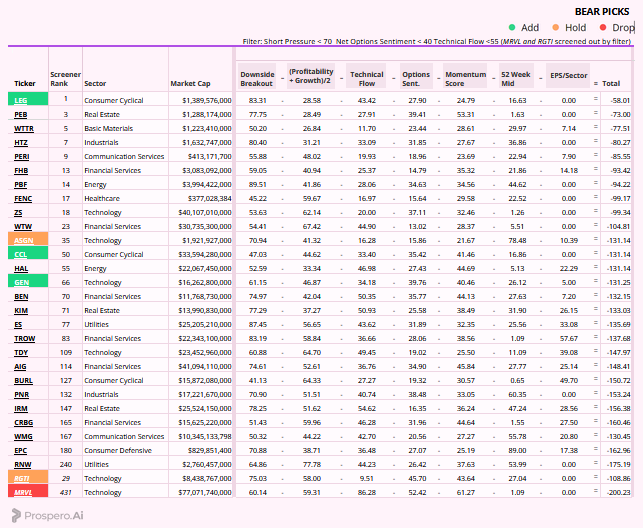
Task: Click the filter description text line
Action: pyautogui.click(x=436, y=41)
